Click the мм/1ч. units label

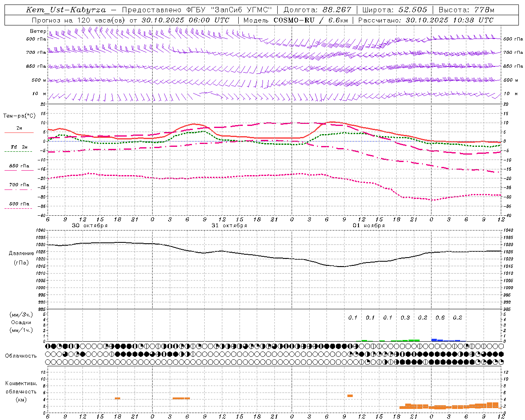click(21, 330)
